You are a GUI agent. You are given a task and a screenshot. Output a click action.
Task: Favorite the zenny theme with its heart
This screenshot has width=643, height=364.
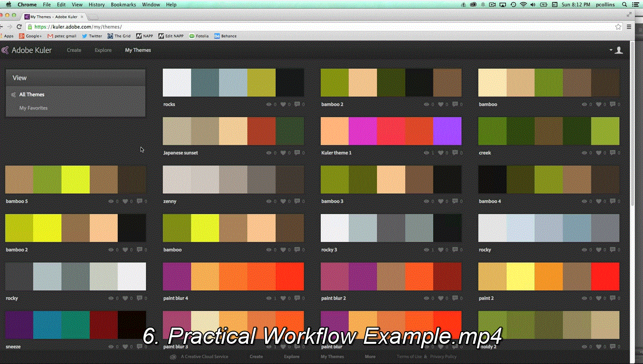[283, 201]
